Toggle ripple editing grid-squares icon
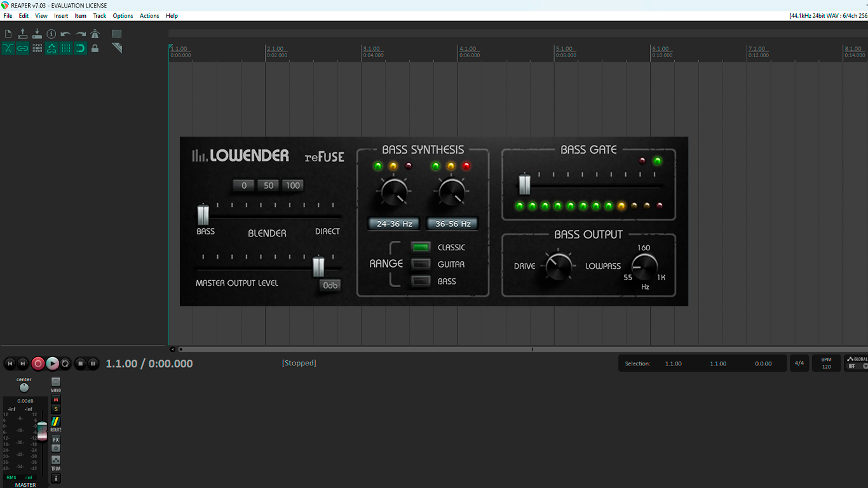868x488 pixels. (x=37, y=48)
